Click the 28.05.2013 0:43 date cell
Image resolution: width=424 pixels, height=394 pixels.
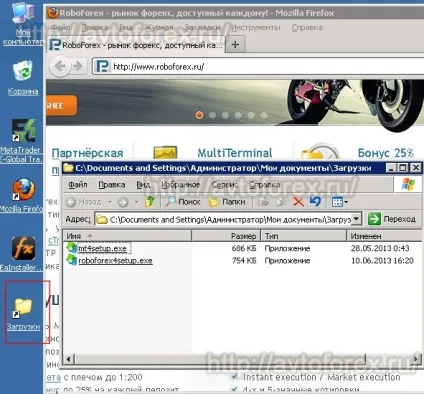pos(380,248)
